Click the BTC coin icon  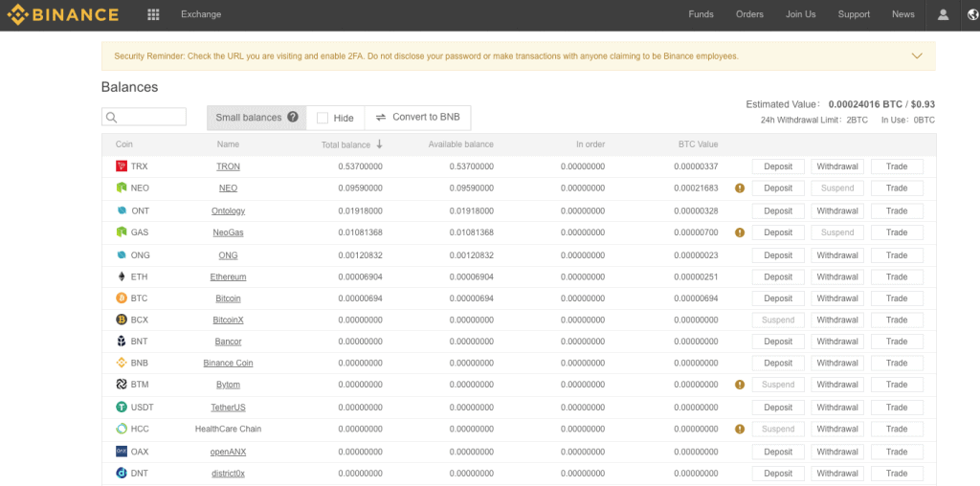point(122,298)
